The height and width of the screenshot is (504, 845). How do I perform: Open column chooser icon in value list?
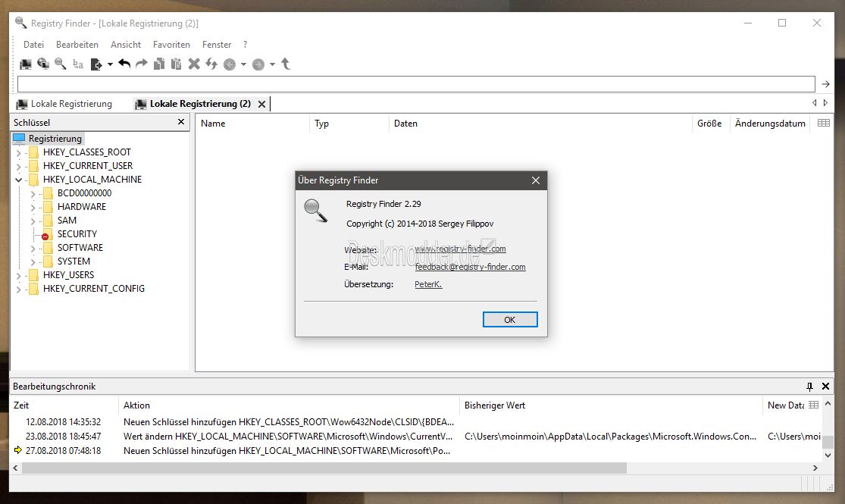[x=824, y=123]
